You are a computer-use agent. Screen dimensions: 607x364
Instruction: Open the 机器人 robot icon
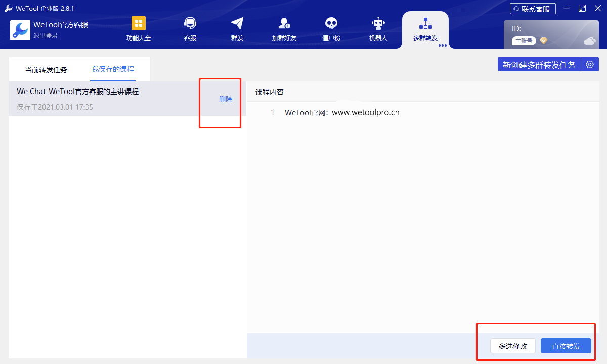coord(378,23)
